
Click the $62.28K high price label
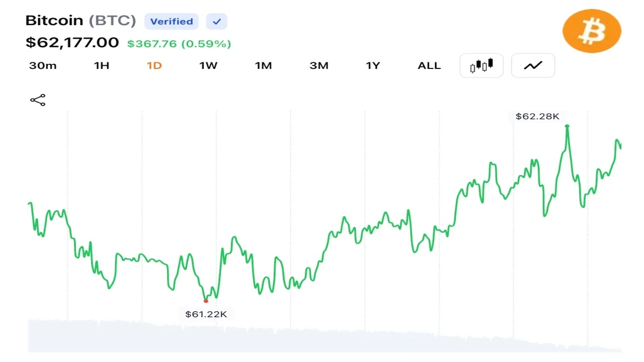tap(537, 117)
